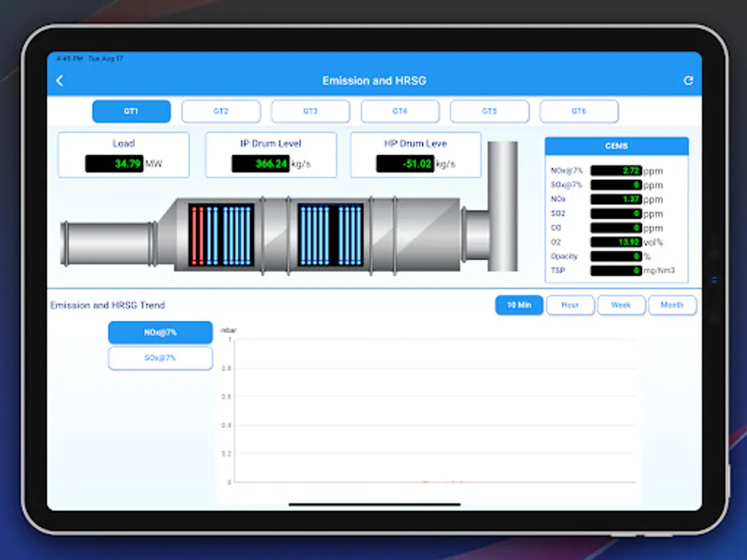Click the exhaust stack on HRSG diagram
The height and width of the screenshot is (560, 747).
click(x=503, y=207)
